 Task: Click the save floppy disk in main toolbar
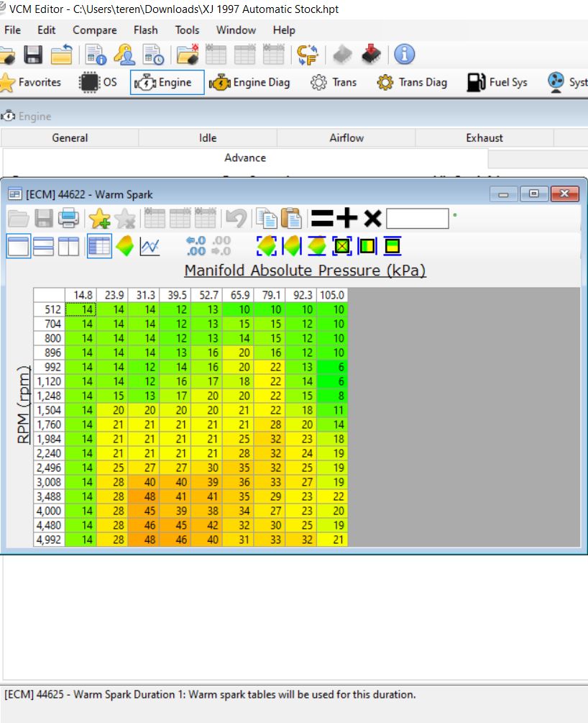coord(33,54)
